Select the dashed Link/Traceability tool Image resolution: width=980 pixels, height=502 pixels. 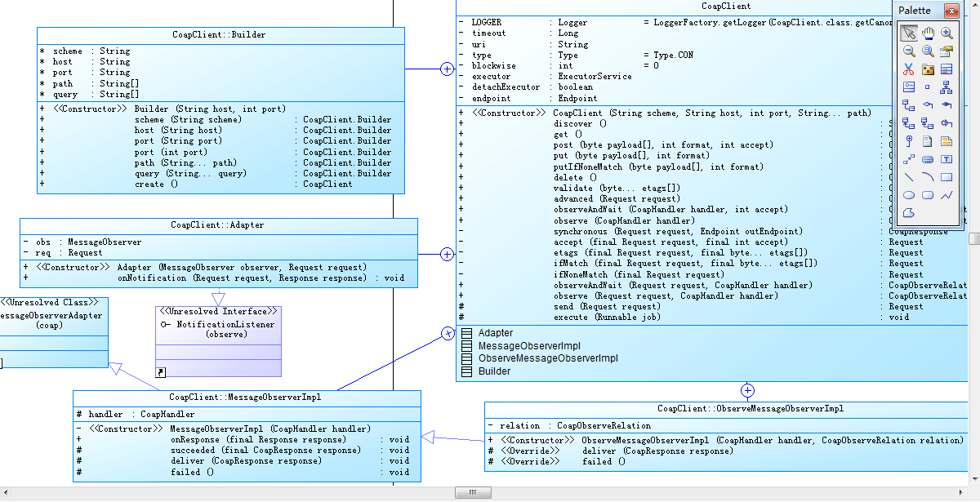click(909, 158)
